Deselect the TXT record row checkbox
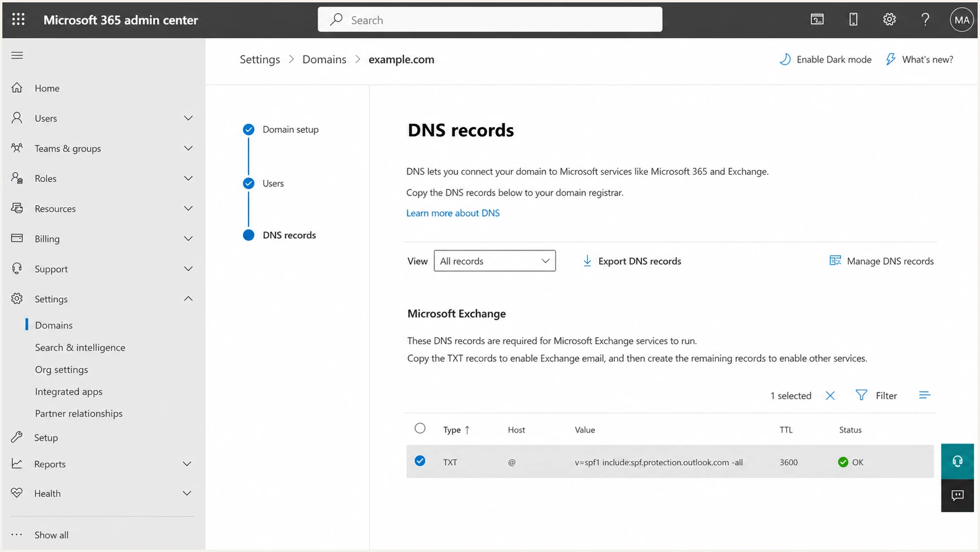Viewport: 980px width, 552px height. pos(420,461)
